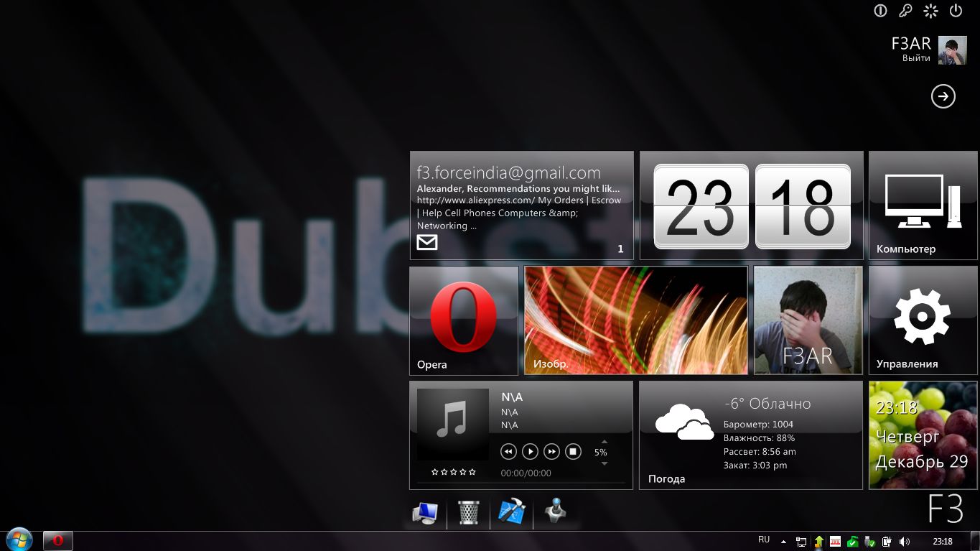
Task: Click the F3AR avatar at top right
Action: 952,50
